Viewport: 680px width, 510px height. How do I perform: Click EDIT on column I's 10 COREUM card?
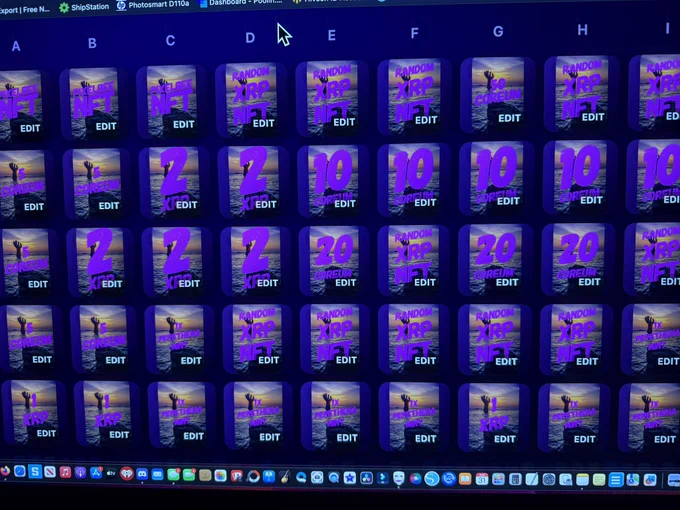(671, 199)
